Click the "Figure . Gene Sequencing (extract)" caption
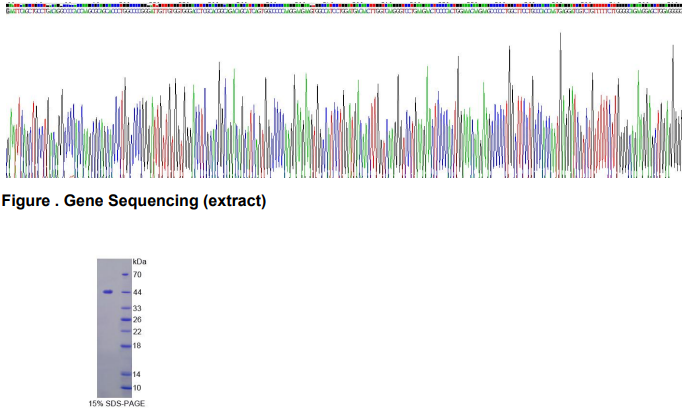 [134, 201]
